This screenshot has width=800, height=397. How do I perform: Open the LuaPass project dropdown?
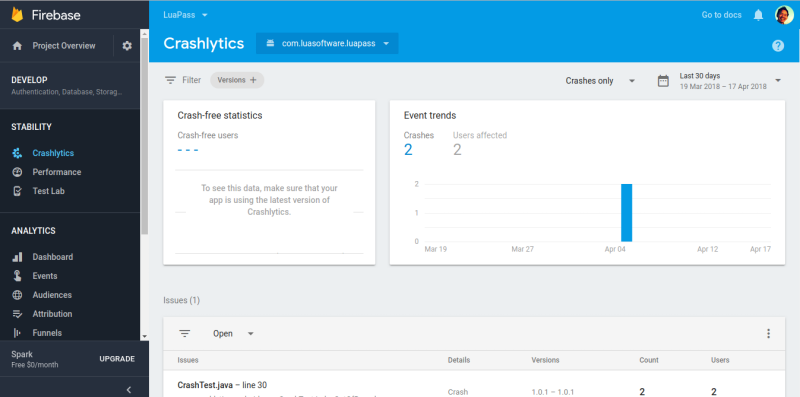point(185,15)
